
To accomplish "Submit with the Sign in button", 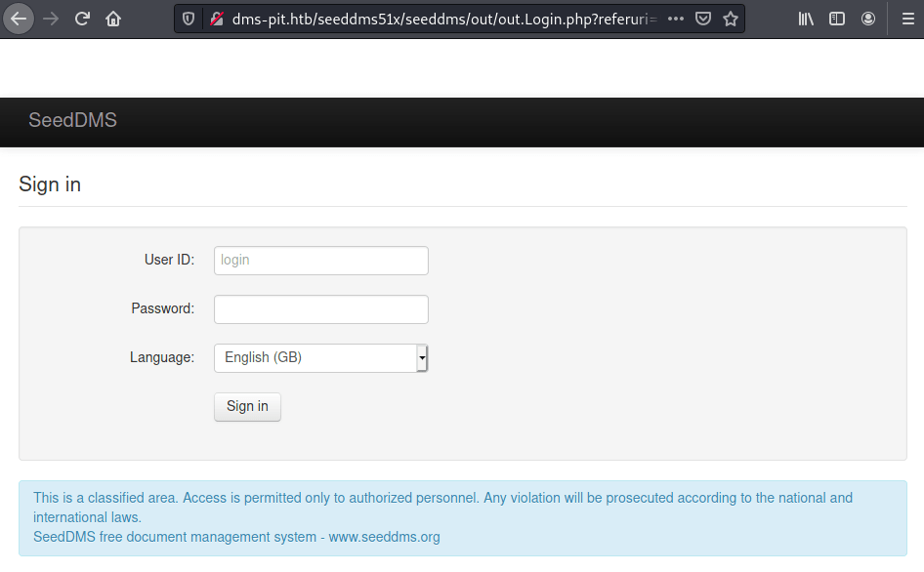I will click(247, 407).
